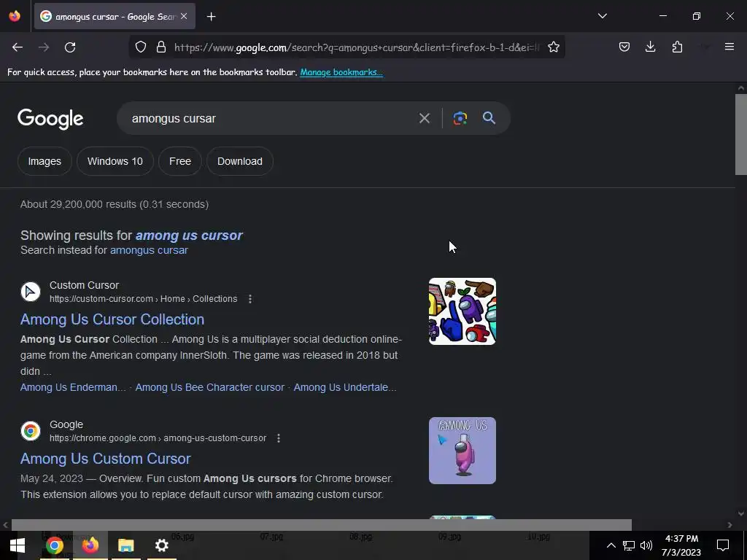The image size is (747, 560).
Task: Click the Custom Cursor site URL breadcrumb
Action: point(144,299)
